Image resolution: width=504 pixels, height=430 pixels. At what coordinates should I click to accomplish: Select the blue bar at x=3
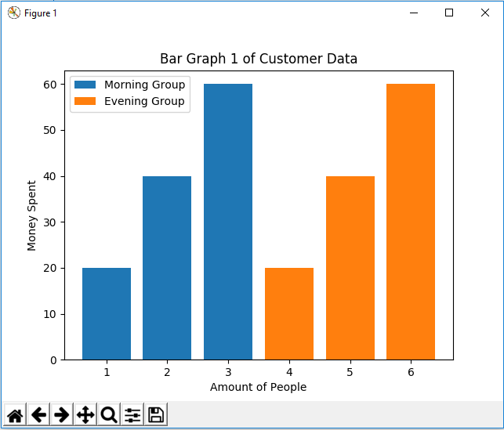(x=228, y=222)
